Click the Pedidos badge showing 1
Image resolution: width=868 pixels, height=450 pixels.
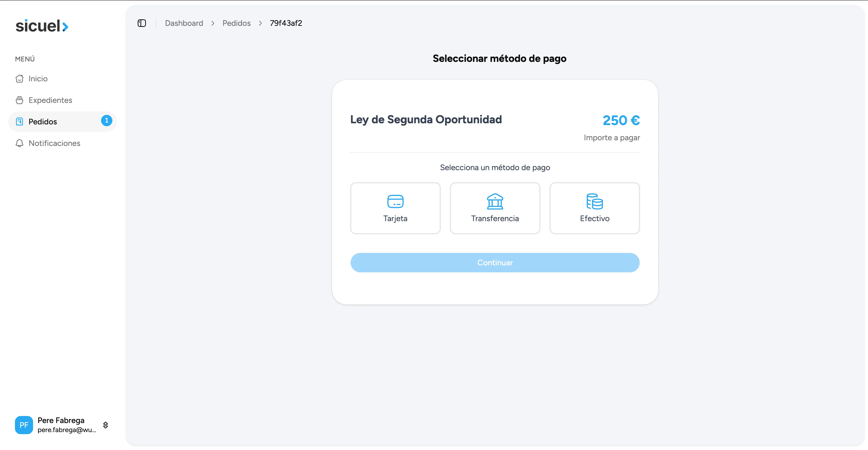pyautogui.click(x=106, y=121)
